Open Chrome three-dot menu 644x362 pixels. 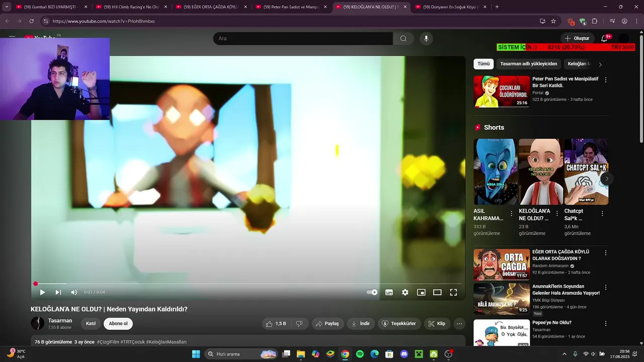point(636,21)
